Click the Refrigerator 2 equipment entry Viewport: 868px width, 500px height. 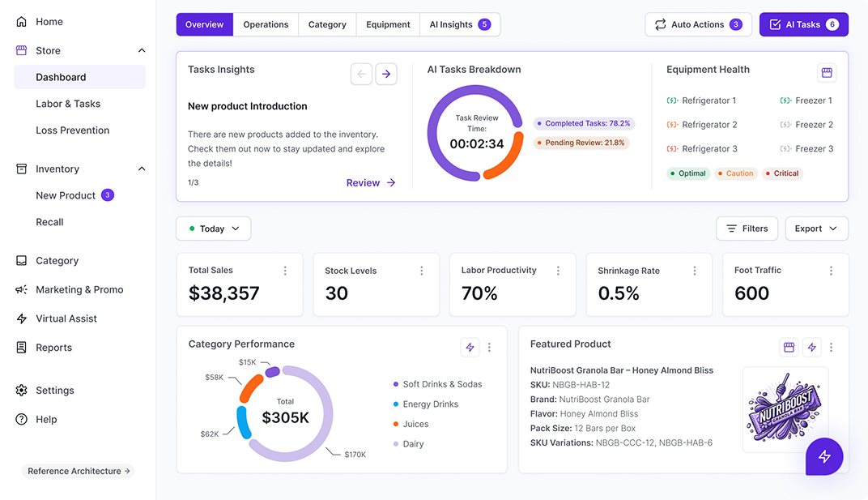[x=702, y=125]
